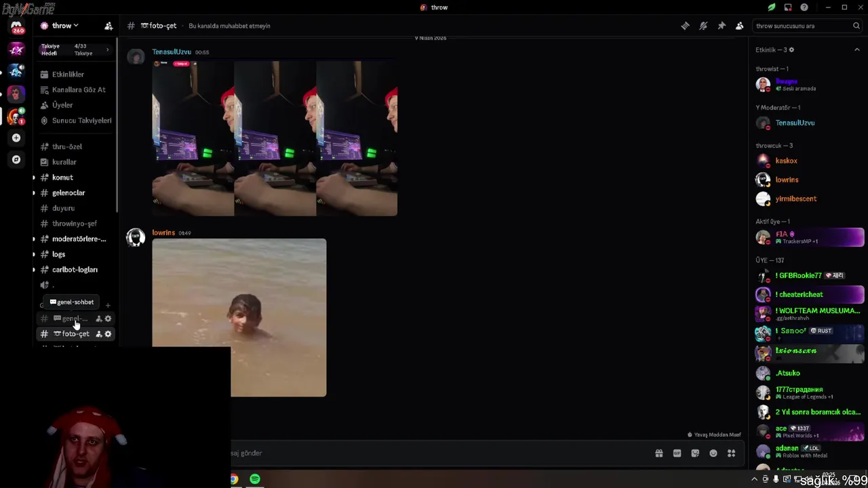
Task: Open the Threads icon in channel header
Action: click(x=686, y=26)
